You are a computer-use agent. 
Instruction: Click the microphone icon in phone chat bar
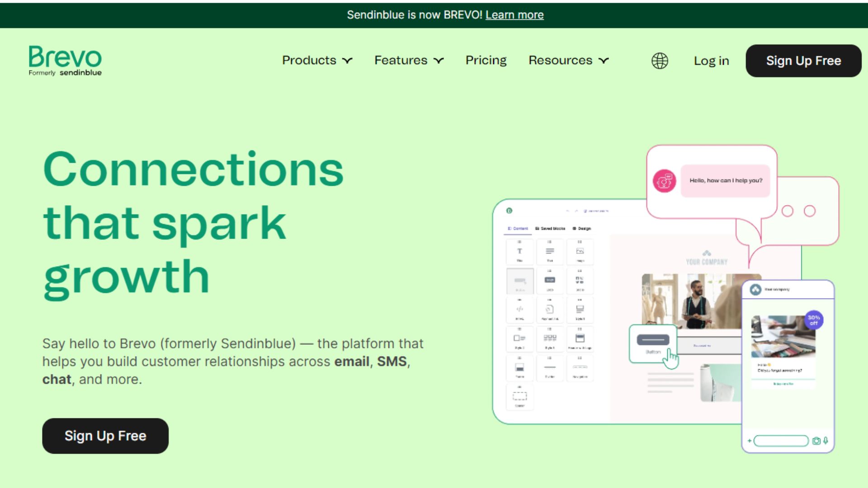click(x=826, y=441)
